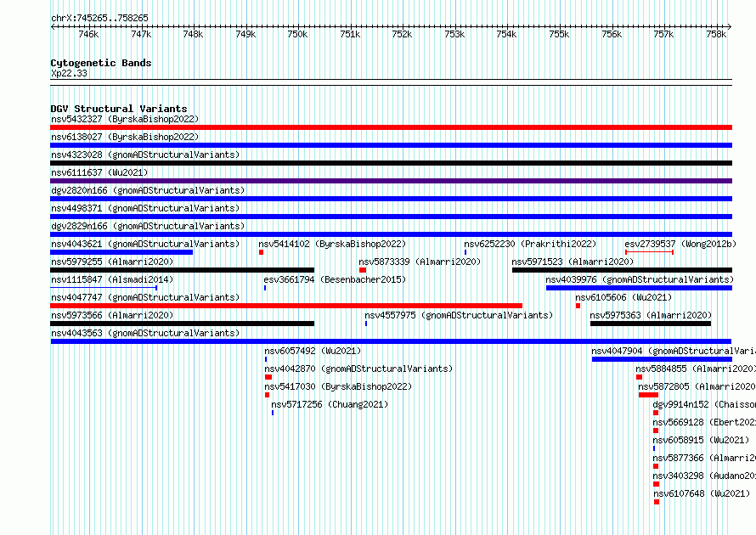The width and height of the screenshot is (756, 535).
Task: Click the 751k ruler tick label
Action: [350, 34]
